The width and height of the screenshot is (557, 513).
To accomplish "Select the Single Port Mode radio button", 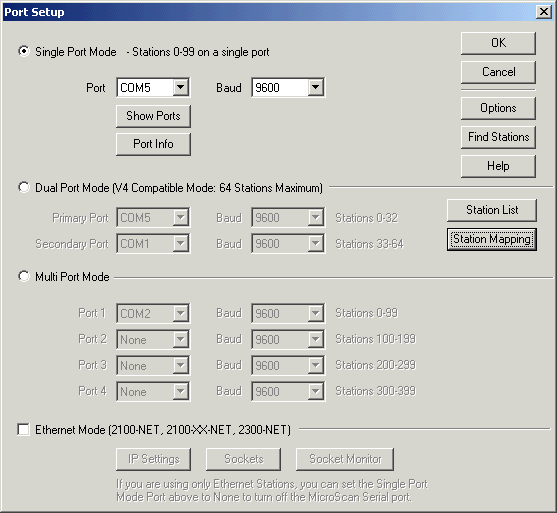I will tap(24, 52).
